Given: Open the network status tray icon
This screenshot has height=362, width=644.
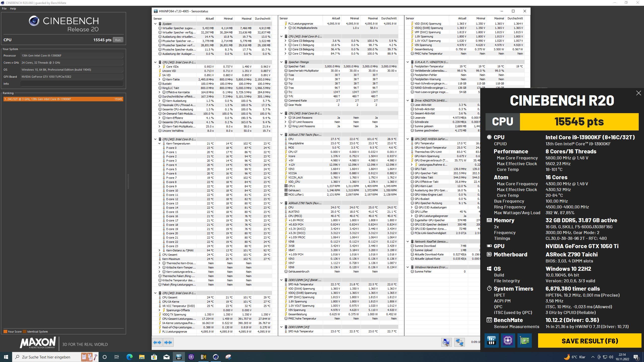Looking at the screenshot, I should click(605, 357).
